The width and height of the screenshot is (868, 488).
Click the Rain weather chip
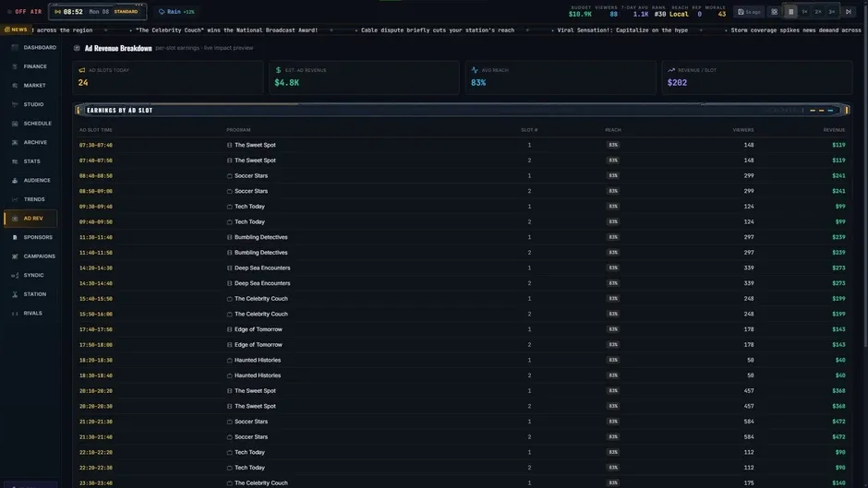click(x=176, y=12)
